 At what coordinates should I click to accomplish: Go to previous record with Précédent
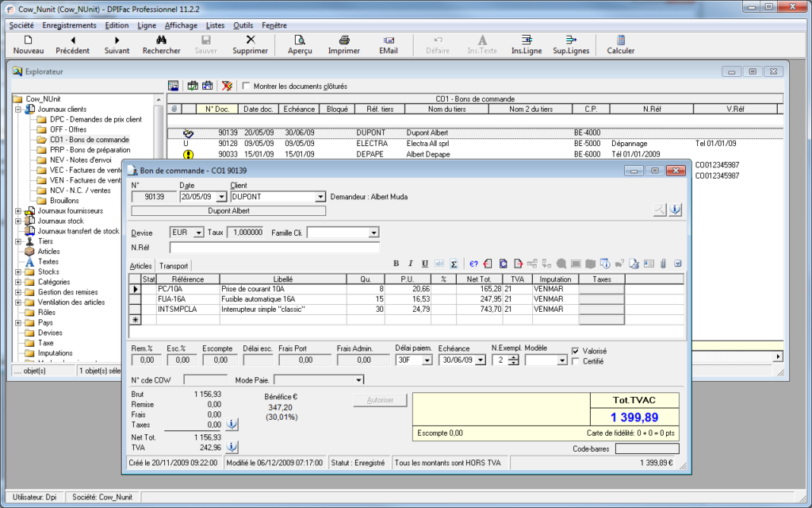click(x=72, y=45)
